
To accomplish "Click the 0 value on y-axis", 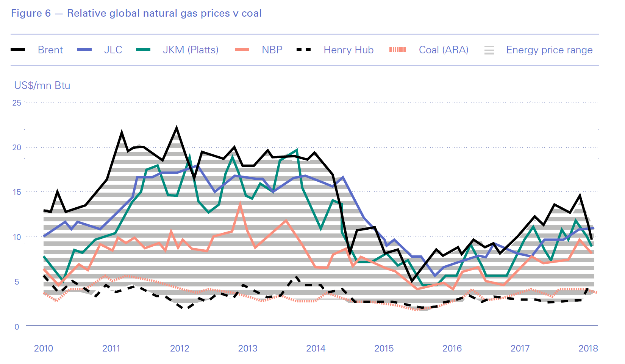I will 17,327.
